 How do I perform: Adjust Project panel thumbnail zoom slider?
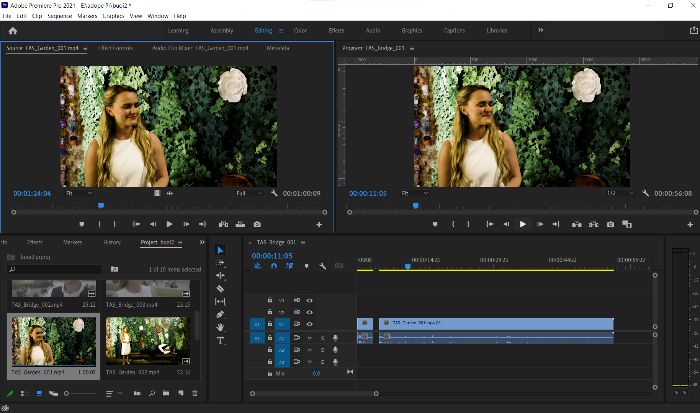[x=80, y=393]
